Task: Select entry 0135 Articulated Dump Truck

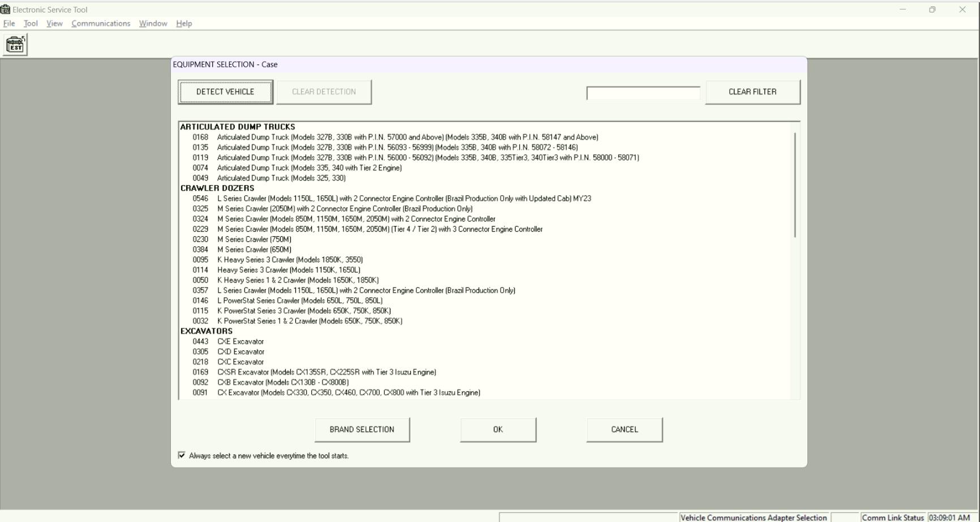Action: [x=385, y=147]
